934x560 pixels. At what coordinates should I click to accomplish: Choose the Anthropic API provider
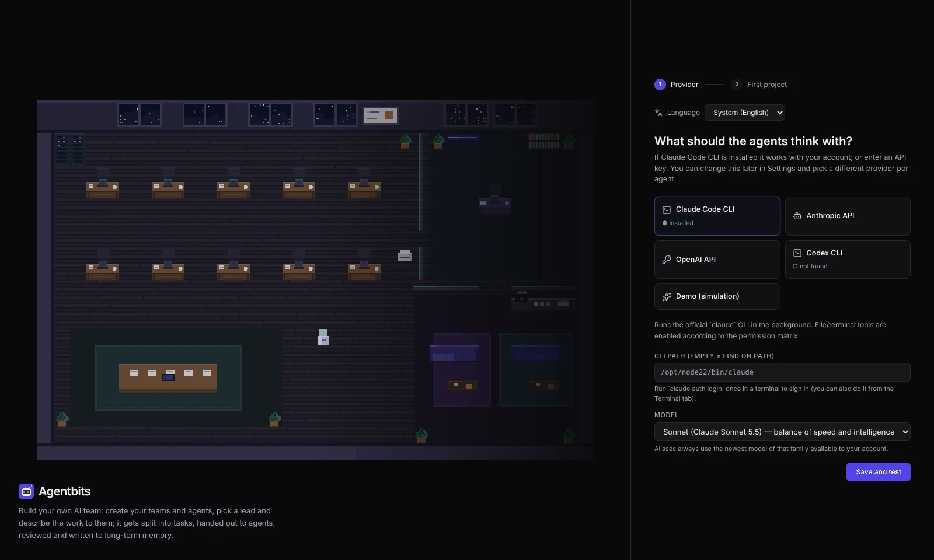[848, 216]
